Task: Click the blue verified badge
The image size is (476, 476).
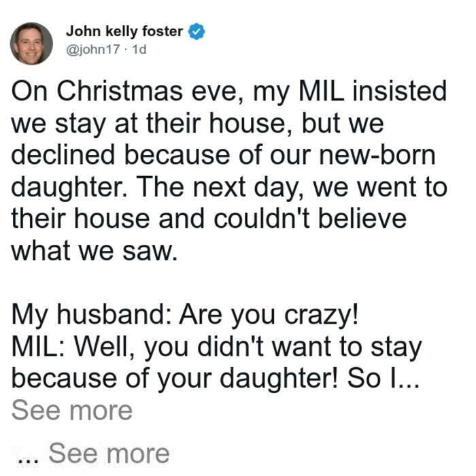Action: click(197, 31)
